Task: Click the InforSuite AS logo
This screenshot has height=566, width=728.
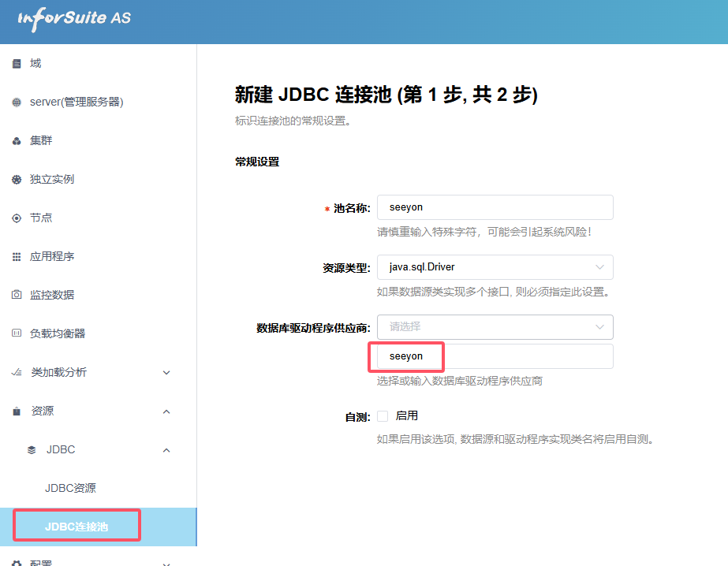Action: [x=74, y=19]
